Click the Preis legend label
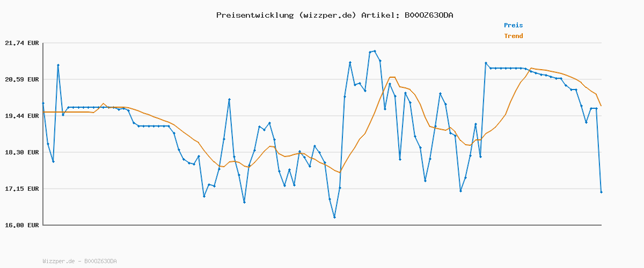The image size is (644, 268). [x=513, y=25]
